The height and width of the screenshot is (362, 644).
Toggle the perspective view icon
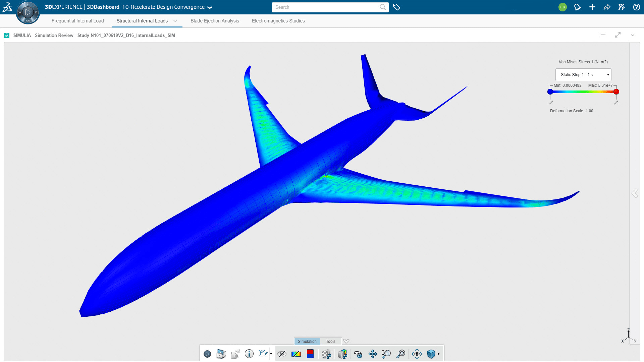click(416, 354)
